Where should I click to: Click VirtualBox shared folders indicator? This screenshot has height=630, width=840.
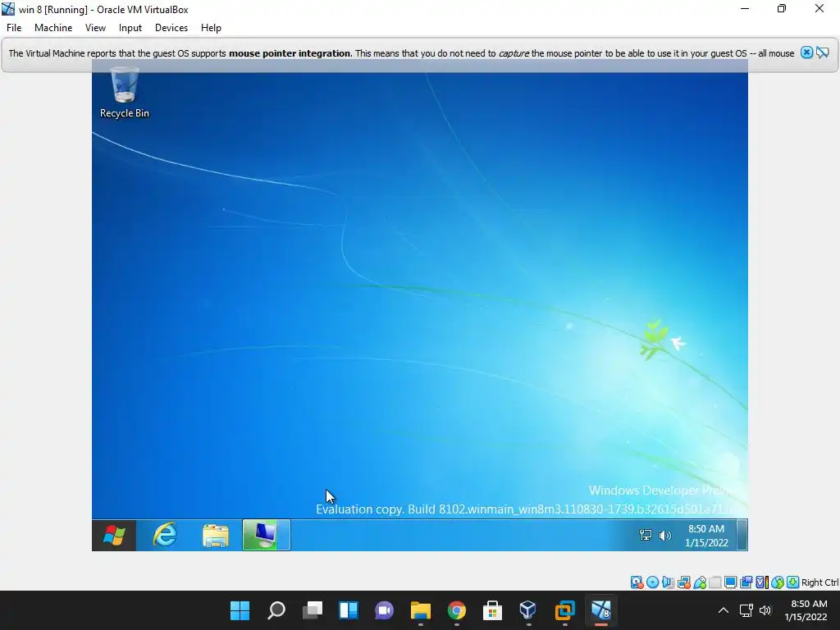point(715,582)
